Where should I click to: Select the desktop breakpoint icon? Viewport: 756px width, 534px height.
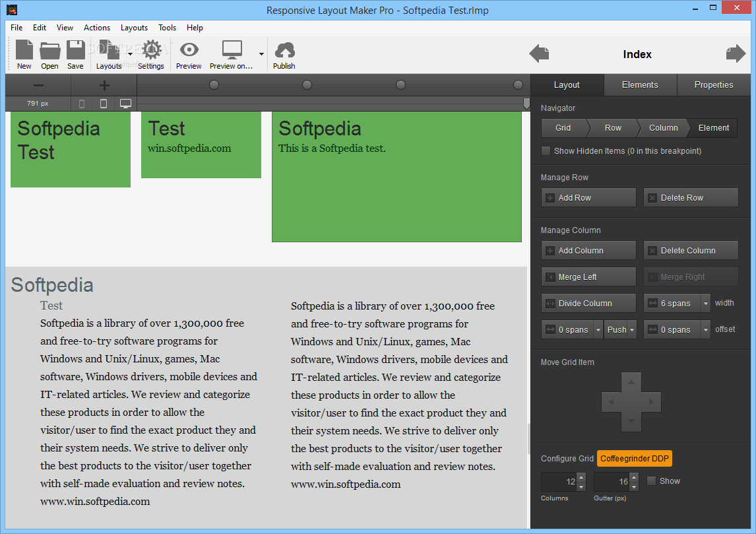click(125, 104)
